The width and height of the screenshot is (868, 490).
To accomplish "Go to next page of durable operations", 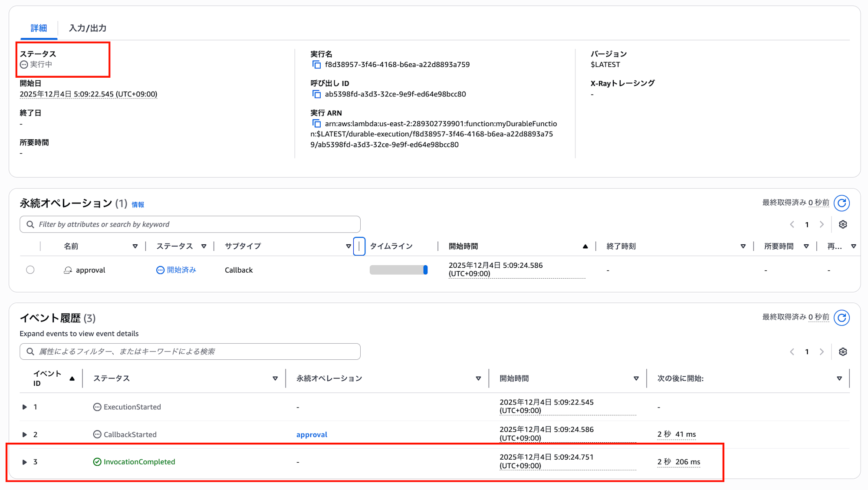I will (822, 224).
